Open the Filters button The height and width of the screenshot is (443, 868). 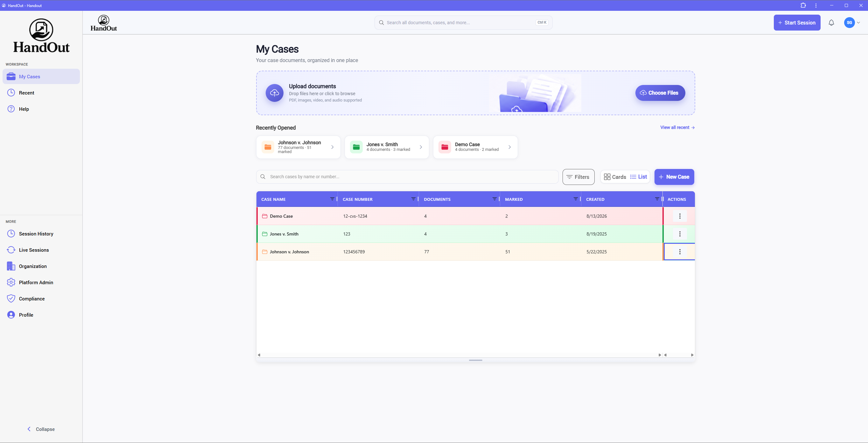[578, 177]
